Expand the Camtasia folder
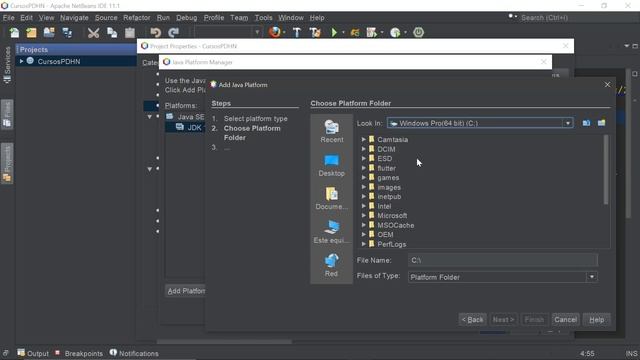This screenshot has height=360, width=640. pyautogui.click(x=363, y=140)
